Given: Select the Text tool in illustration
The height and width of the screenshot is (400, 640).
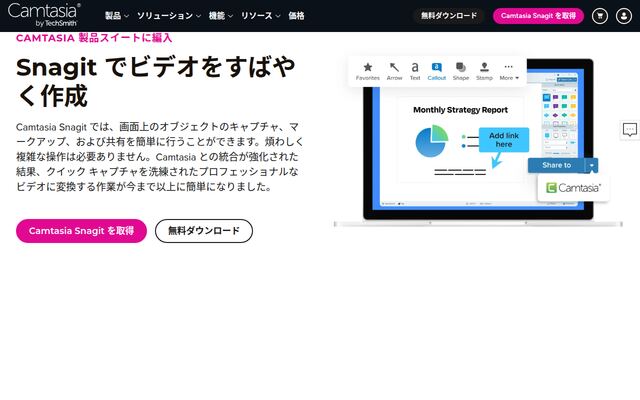Looking at the screenshot, I should pos(415,71).
